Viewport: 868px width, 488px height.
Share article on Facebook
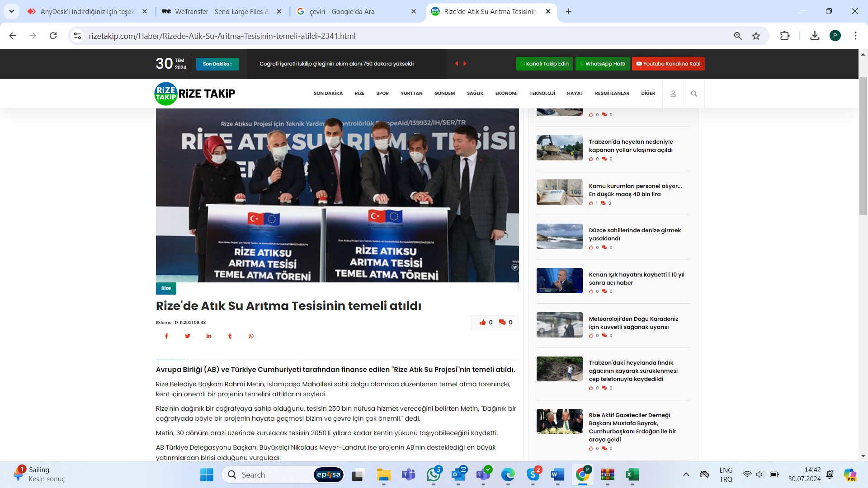(x=166, y=336)
